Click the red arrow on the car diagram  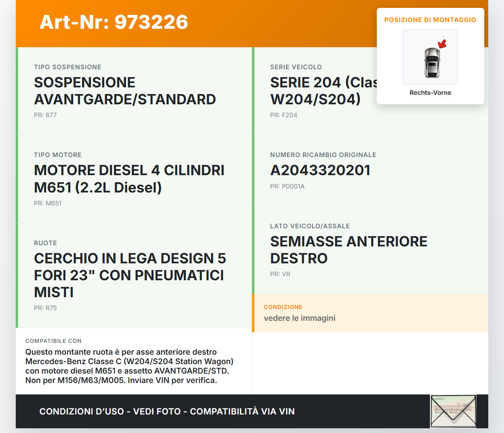click(442, 44)
